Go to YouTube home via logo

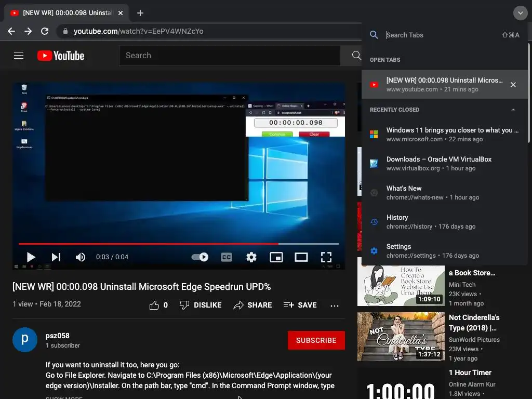coord(61,56)
